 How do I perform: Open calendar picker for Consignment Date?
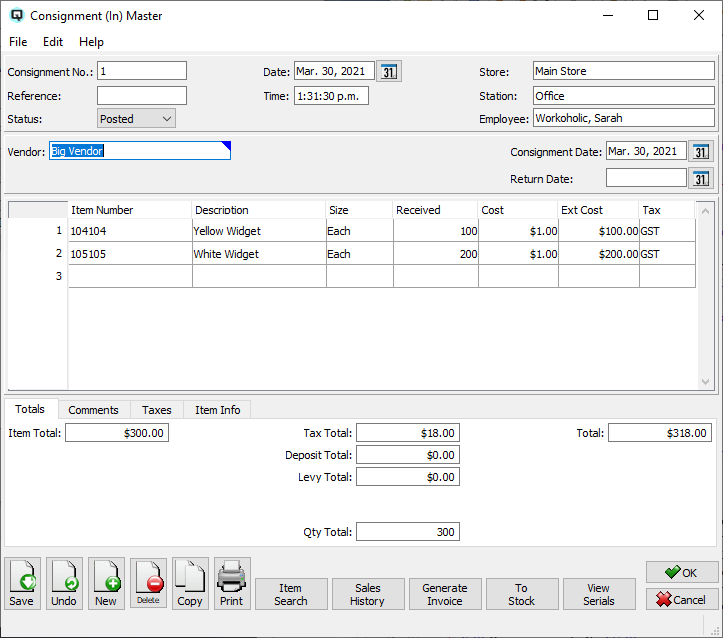[701, 152]
